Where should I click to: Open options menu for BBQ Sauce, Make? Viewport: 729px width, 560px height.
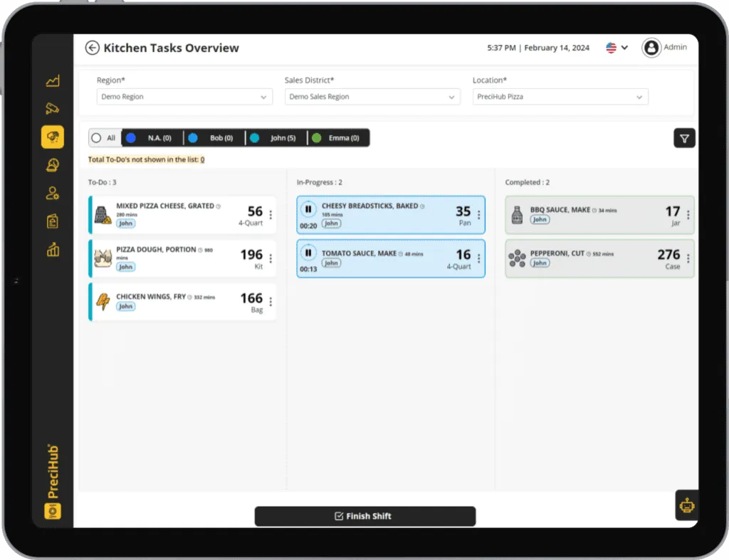pyautogui.click(x=688, y=215)
